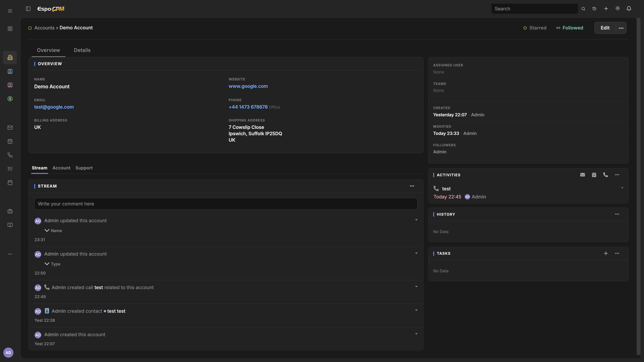Toggle the light/dark theme sun icon
The image size is (644, 362).
click(x=618, y=9)
